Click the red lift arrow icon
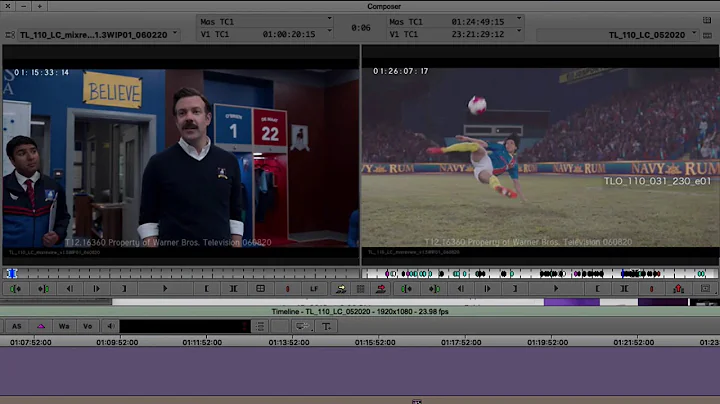Image resolution: width=720 pixels, height=404 pixels. click(x=678, y=289)
